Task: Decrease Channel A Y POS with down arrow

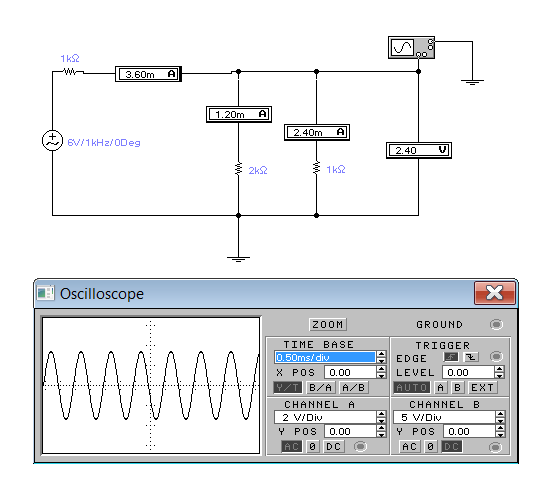Action: (381, 434)
